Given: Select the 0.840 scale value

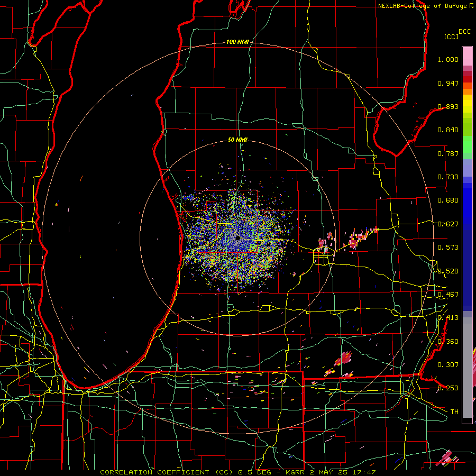Looking at the screenshot, I should [x=448, y=130].
